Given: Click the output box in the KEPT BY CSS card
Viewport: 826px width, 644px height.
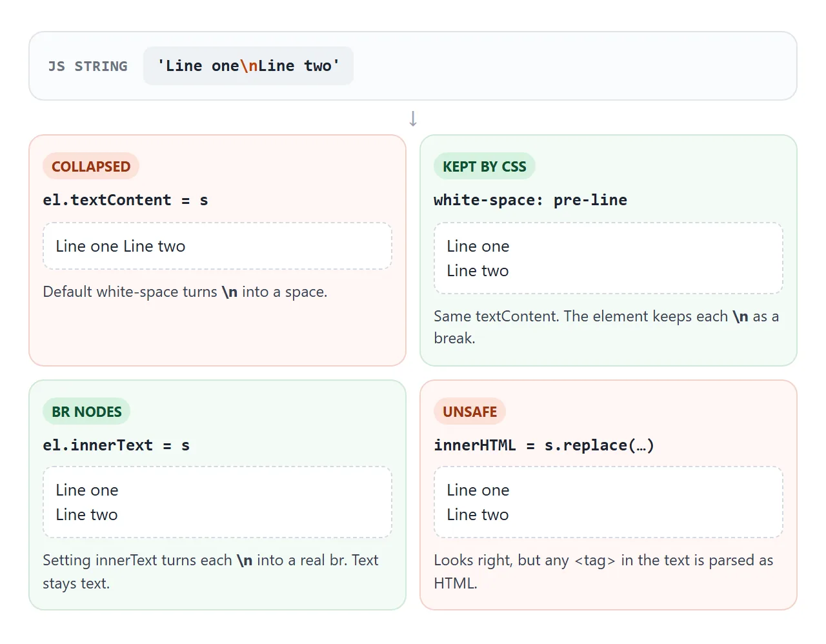Looking at the screenshot, I should pyautogui.click(x=609, y=258).
